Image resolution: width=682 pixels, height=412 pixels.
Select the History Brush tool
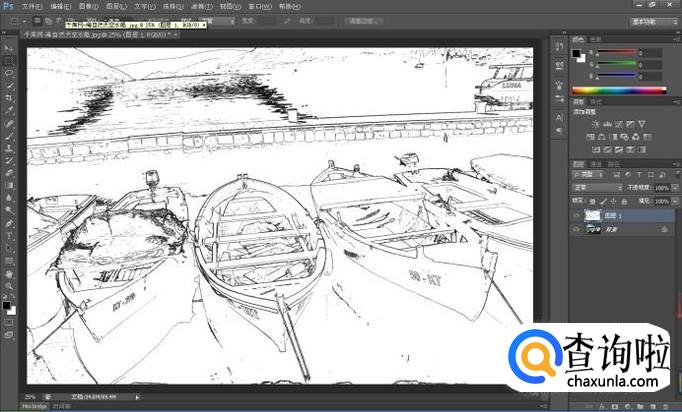[9, 161]
